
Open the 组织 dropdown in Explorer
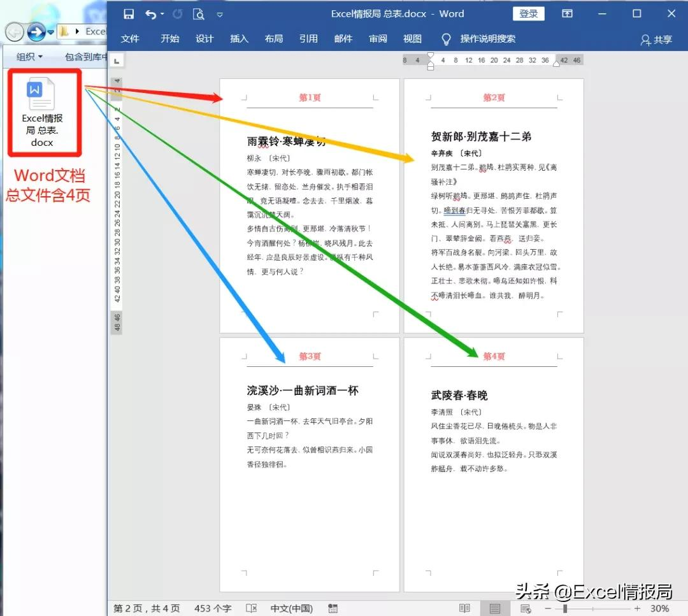click(29, 57)
